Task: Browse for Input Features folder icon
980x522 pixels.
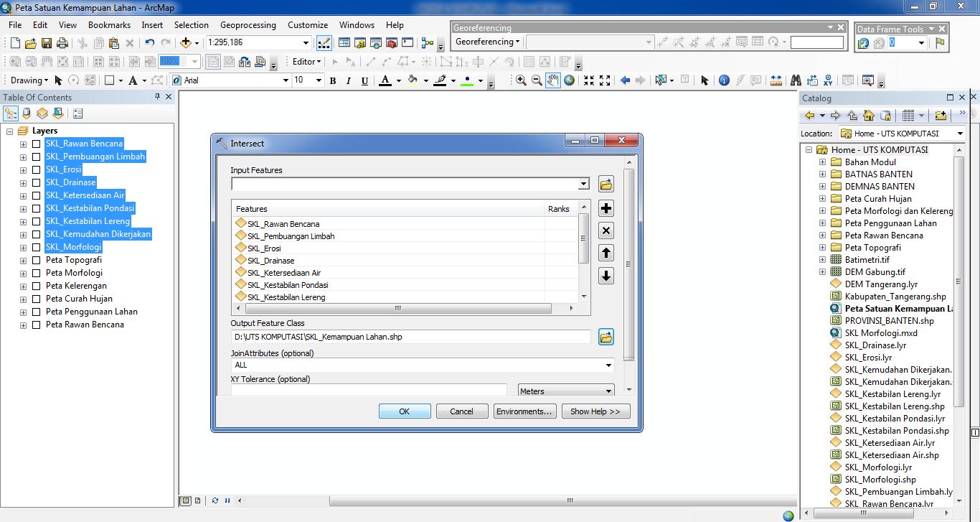Action: (x=606, y=185)
